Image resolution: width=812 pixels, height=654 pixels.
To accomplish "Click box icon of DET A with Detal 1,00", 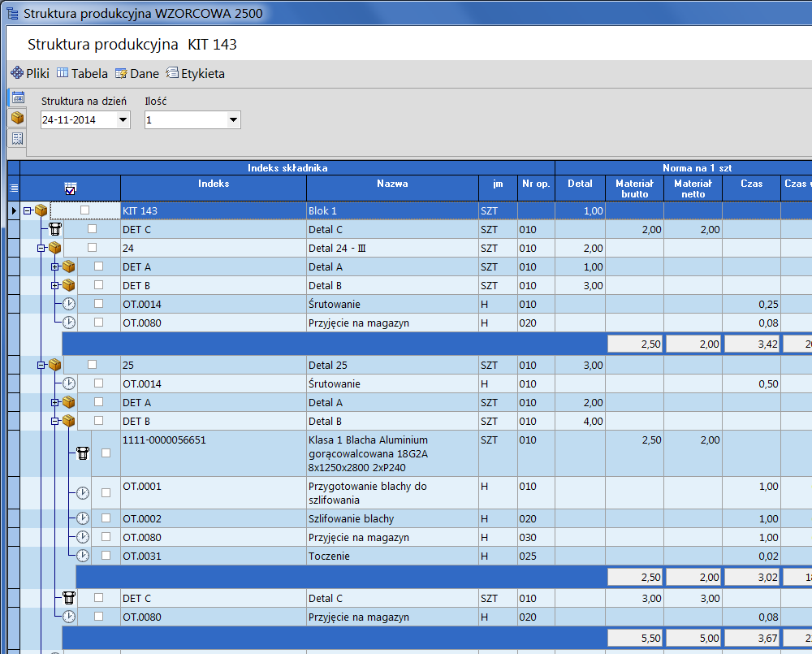I will (69, 267).
